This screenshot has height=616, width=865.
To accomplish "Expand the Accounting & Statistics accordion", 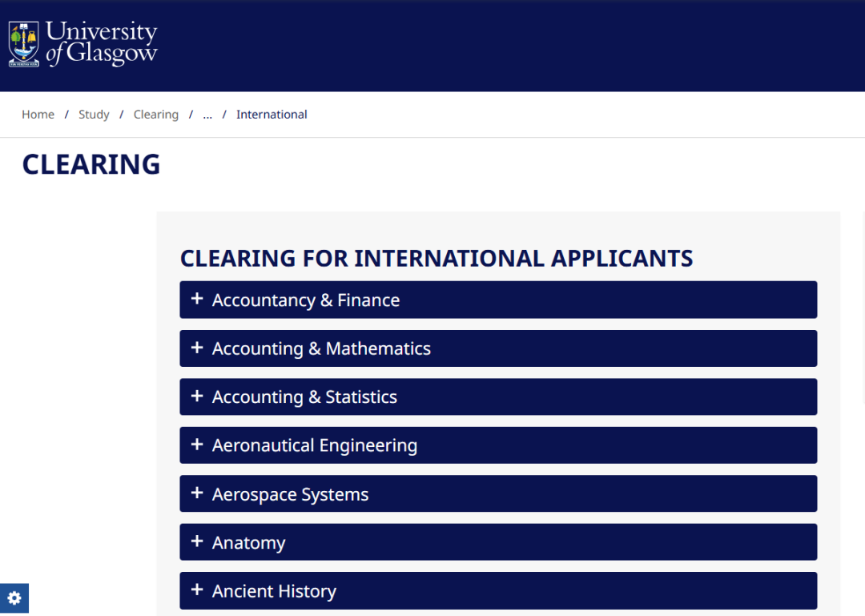I will click(498, 397).
